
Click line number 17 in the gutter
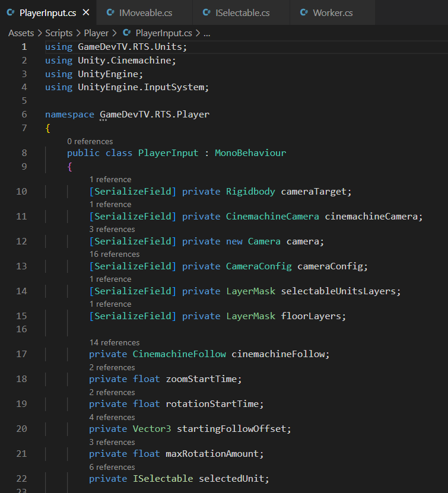point(21,354)
